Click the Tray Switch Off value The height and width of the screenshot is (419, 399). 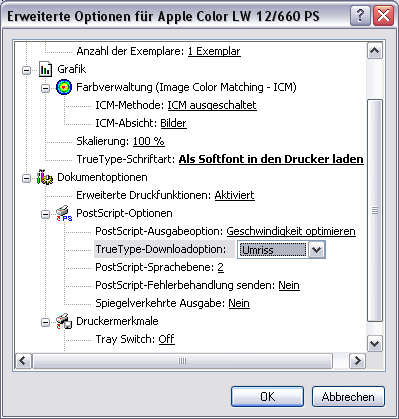166,339
